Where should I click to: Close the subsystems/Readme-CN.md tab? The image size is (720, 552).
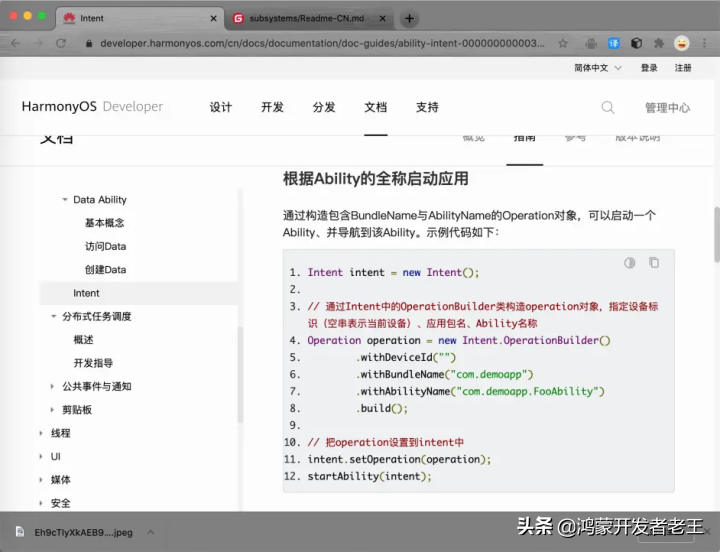[x=382, y=18]
